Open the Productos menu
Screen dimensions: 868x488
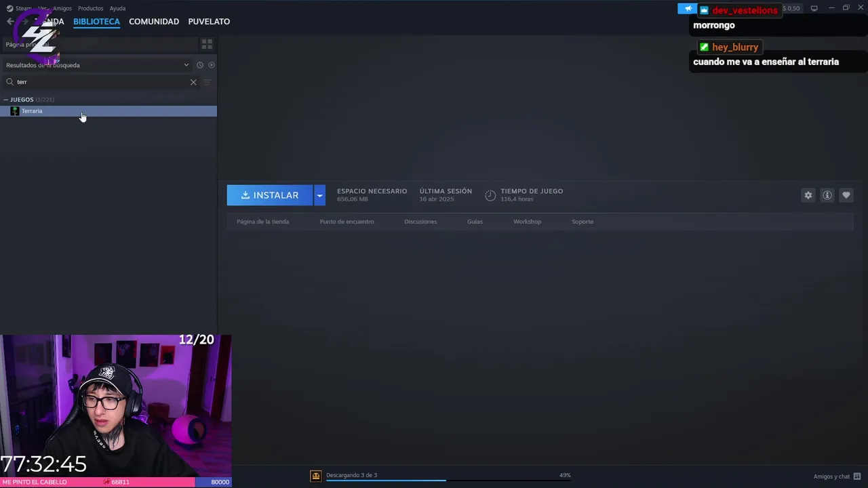pos(90,8)
